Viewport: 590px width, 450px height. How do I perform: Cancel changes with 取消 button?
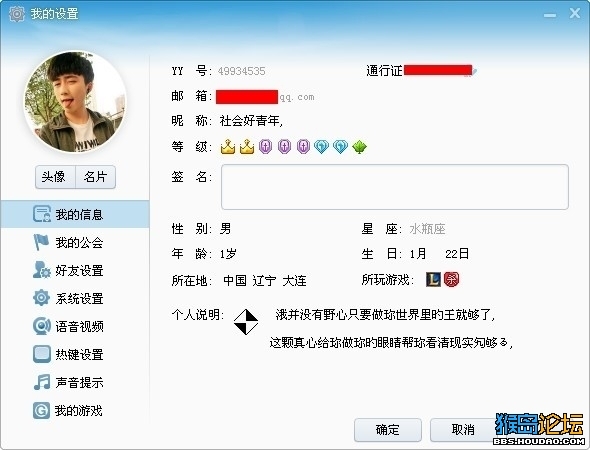point(463,430)
